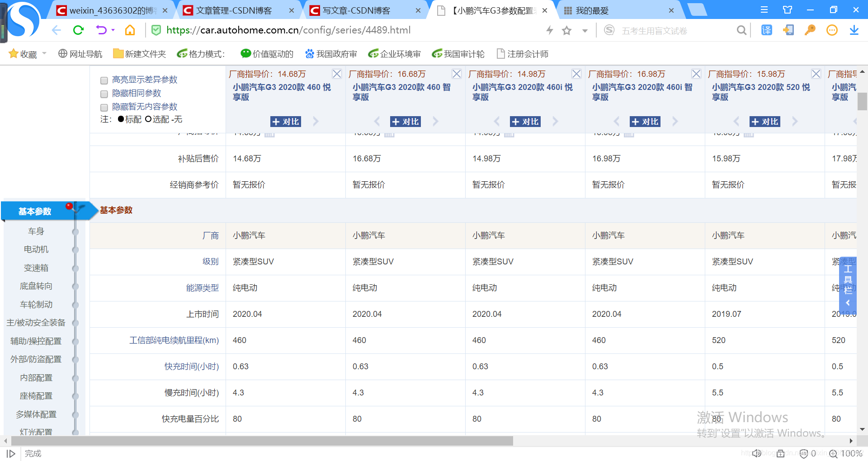Remove the 14.68万 460 悦享版 column
Screen dimensions: 868x461
[337, 74]
